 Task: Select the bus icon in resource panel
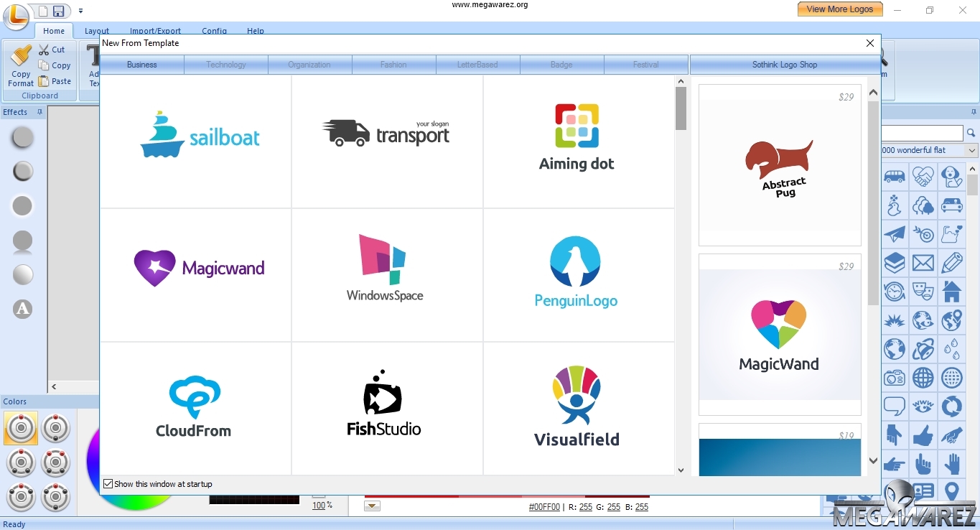pos(895,177)
